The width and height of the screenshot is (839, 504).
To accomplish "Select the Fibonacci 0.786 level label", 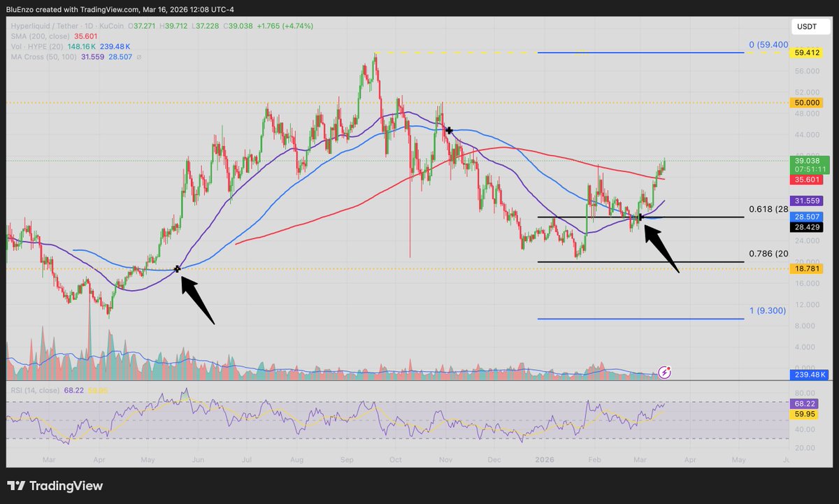I will coord(767,254).
